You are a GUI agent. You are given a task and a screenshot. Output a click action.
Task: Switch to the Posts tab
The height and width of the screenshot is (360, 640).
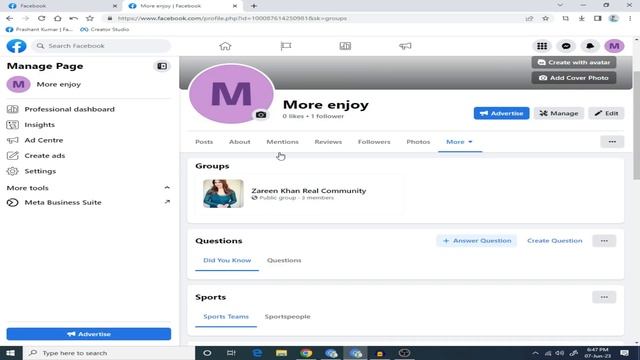pyautogui.click(x=204, y=142)
